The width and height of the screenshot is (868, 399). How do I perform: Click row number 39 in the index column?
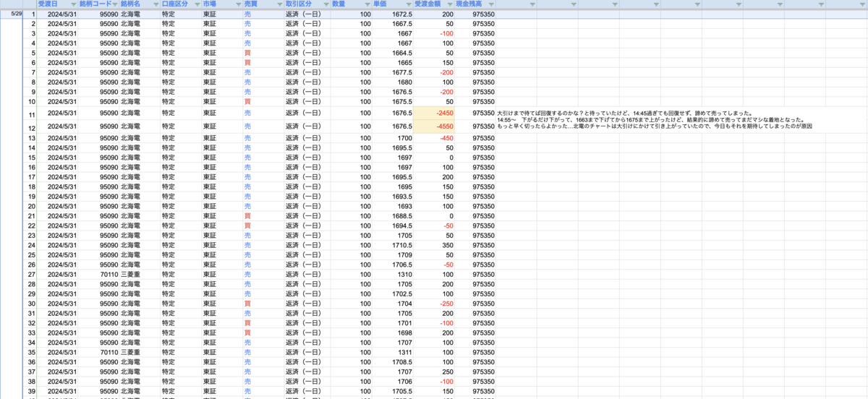pyautogui.click(x=30, y=392)
